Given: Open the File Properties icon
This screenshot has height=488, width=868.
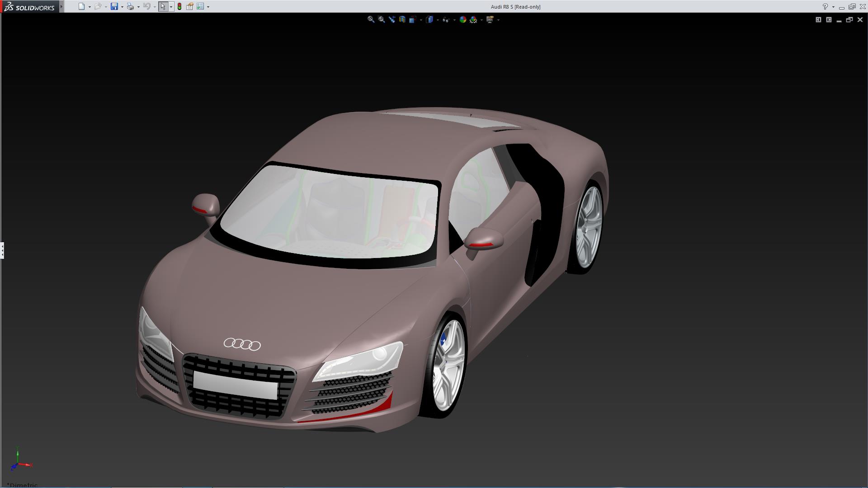Looking at the screenshot, I should click(190, 6).
